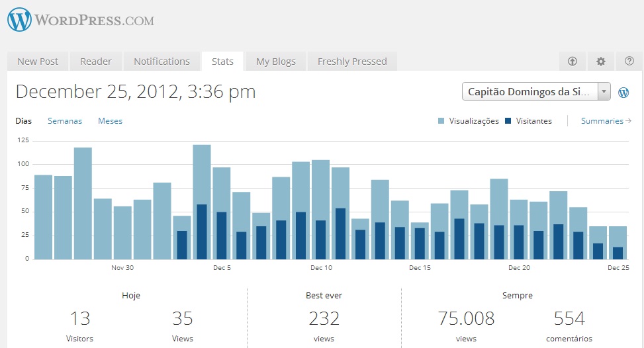Select the Dias chart view

(x=23, y=121)
